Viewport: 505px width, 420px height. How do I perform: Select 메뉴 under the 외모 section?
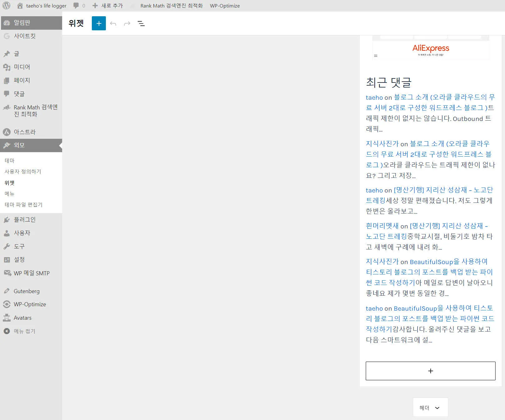tap(9, 194)
